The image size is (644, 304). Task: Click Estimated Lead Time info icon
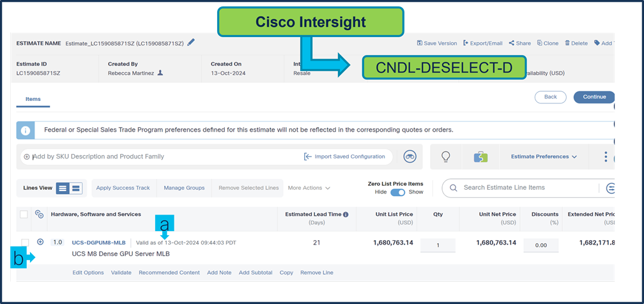pyautogui.click(x=346, y=214)
